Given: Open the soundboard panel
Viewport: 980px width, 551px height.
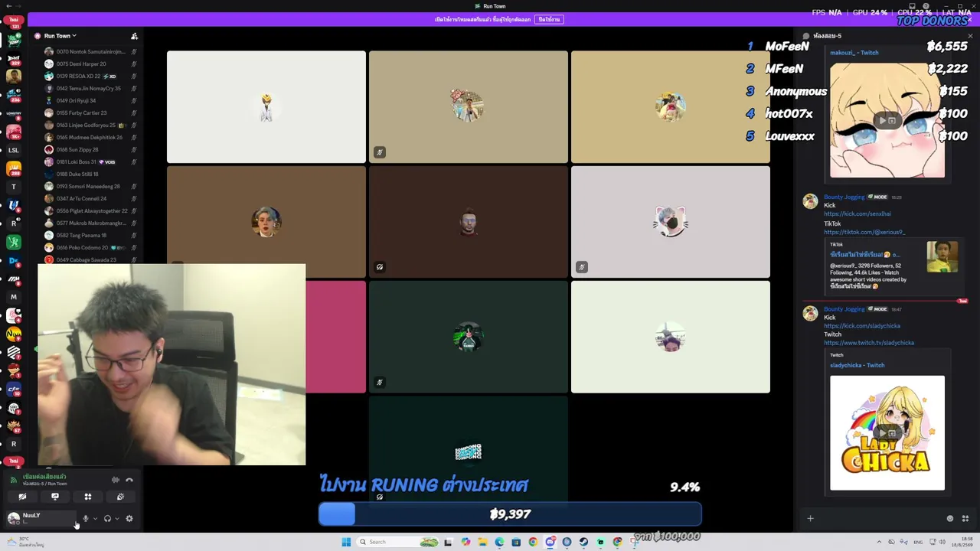Looking at the screenshot, I should [120, 497].
